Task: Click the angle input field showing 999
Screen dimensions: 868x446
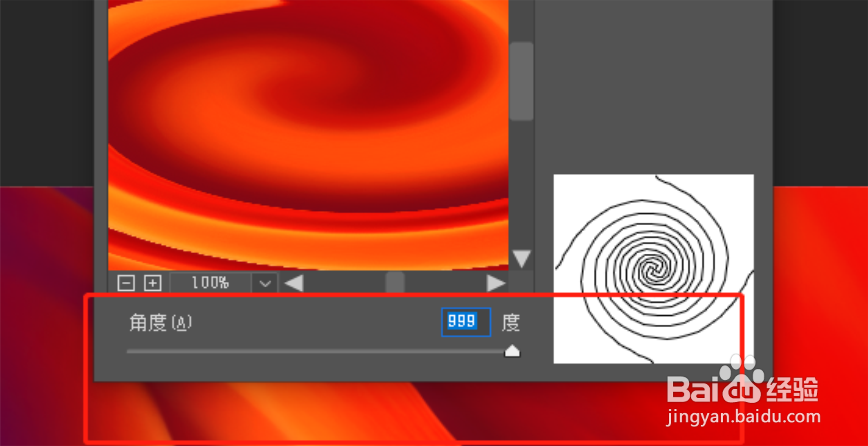Action: click(x=466, y=322)
